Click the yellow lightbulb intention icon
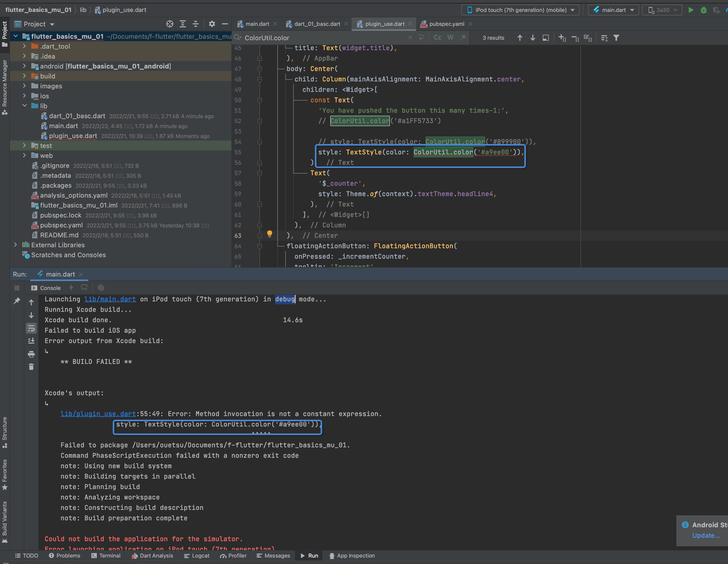Screen dimensions: 728x564 coord(270,234)
